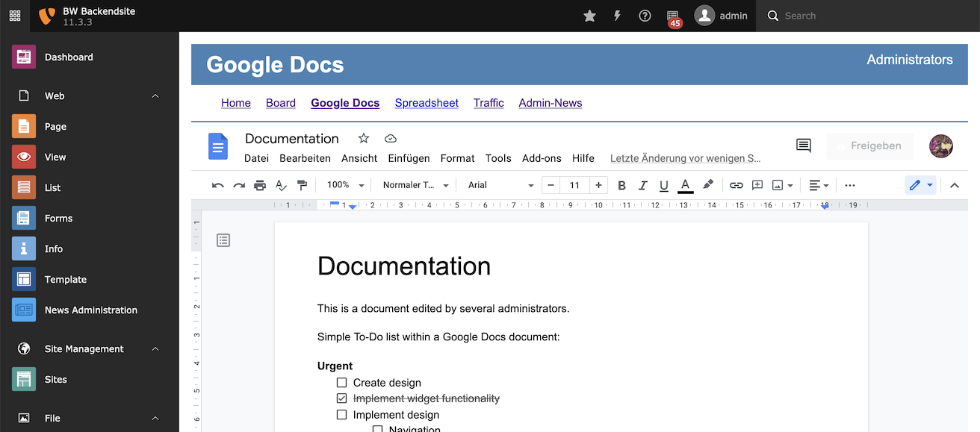Open the paragraph style Normaler Text dropdown

pos(416,185)
